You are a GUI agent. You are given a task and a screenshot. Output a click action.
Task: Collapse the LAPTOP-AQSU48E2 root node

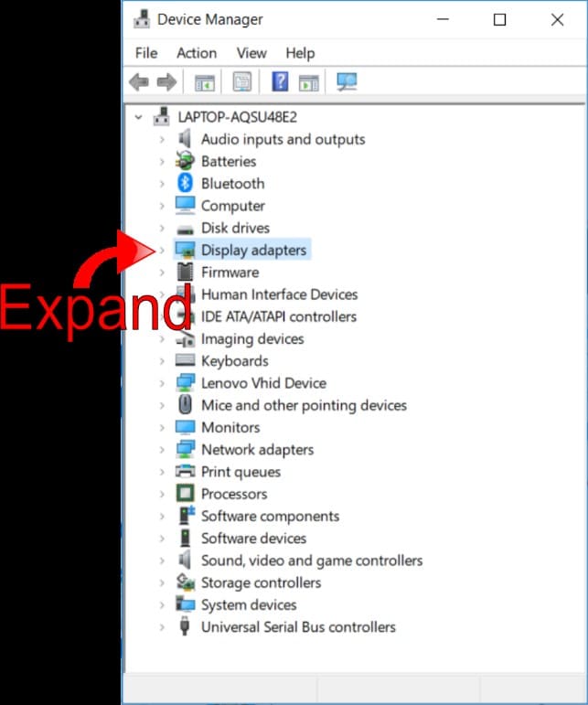coord(138,117)
